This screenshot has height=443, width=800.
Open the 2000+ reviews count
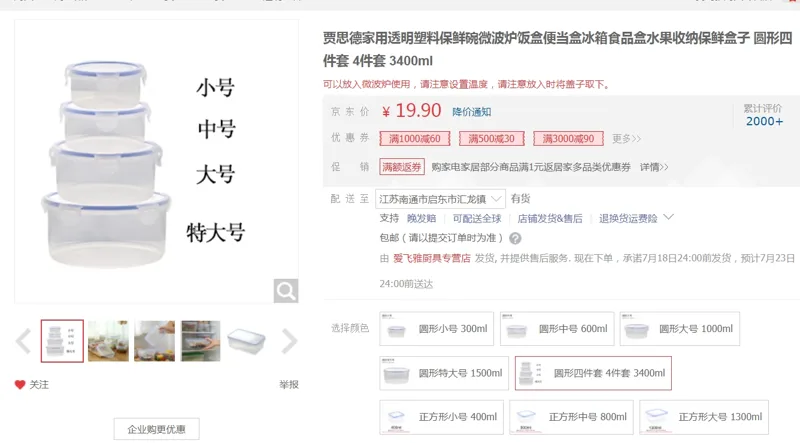click(x=764, y=121)
